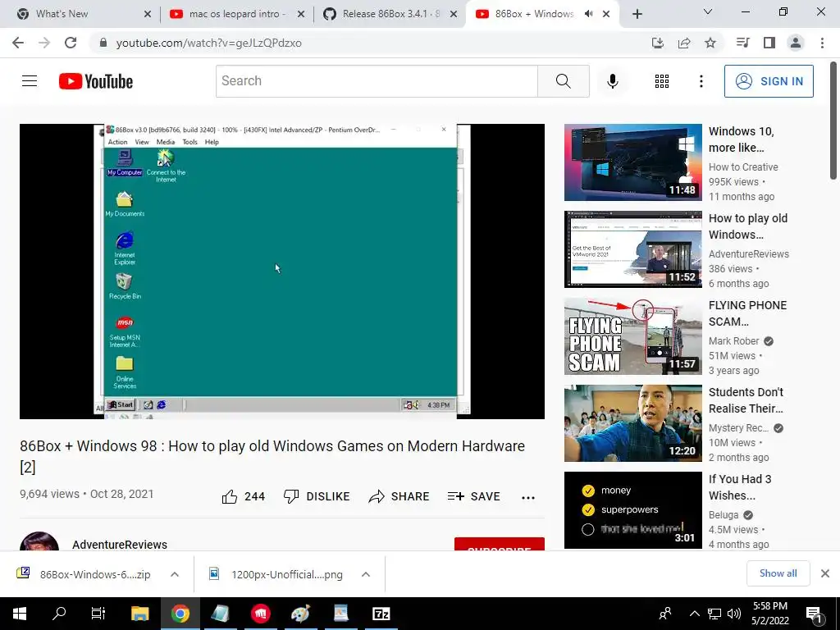Click the SIGN IN button

pos(769,81)
